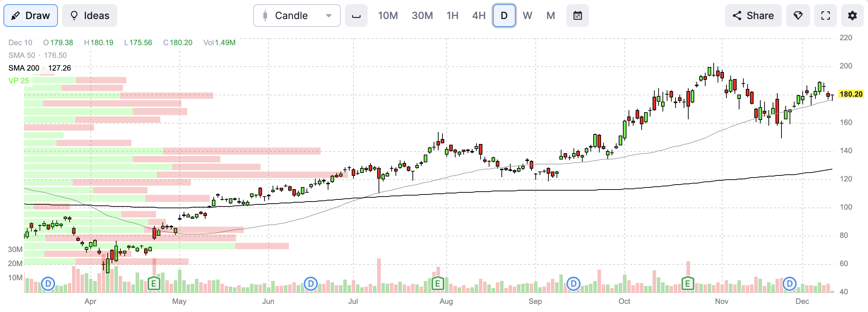The height and width of the screenshot is (312, 868).
Task: Click the September dividend D marker
Action: click(x=573, y=284)
